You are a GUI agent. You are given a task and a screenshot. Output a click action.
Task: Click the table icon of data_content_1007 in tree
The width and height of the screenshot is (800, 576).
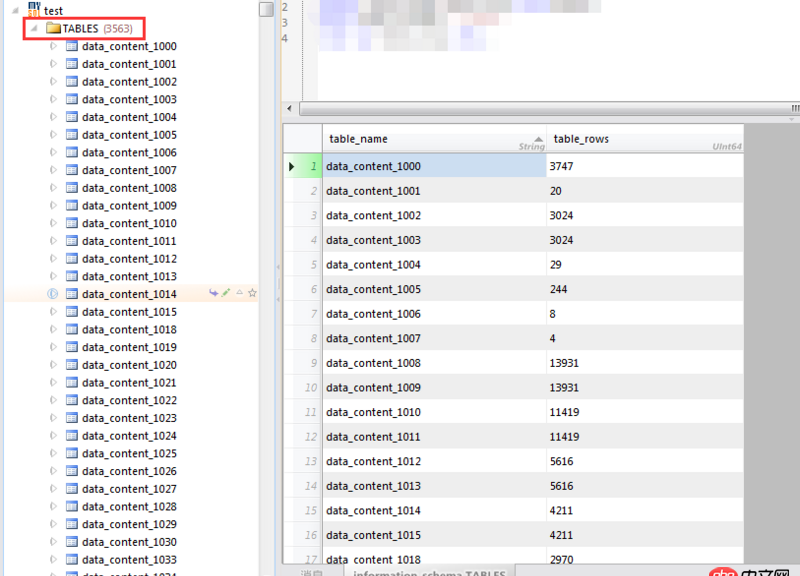click(72, 170)
